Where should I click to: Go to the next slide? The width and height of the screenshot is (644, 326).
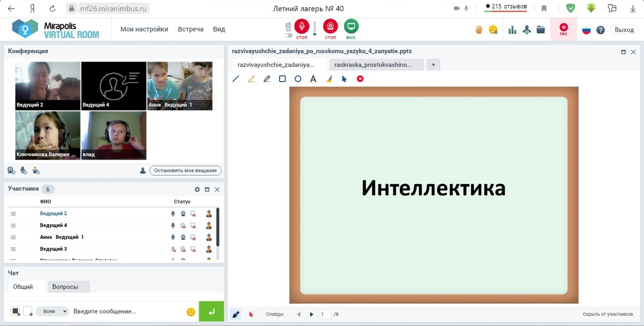[311, 314]
